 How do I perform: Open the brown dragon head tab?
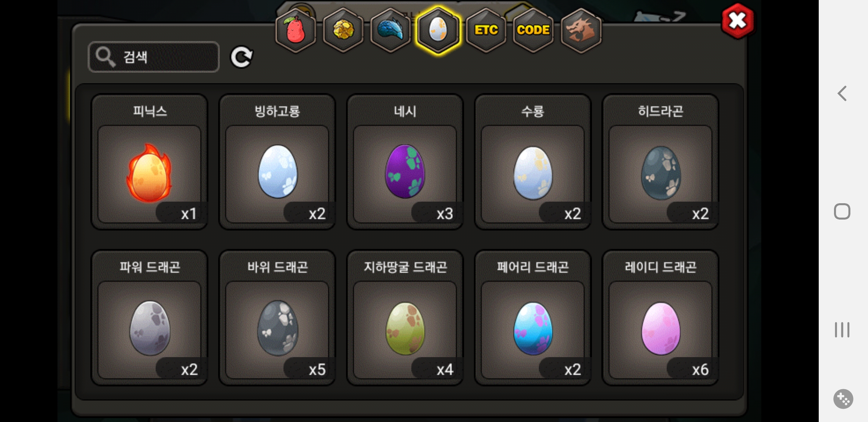(x=581, y=30)
